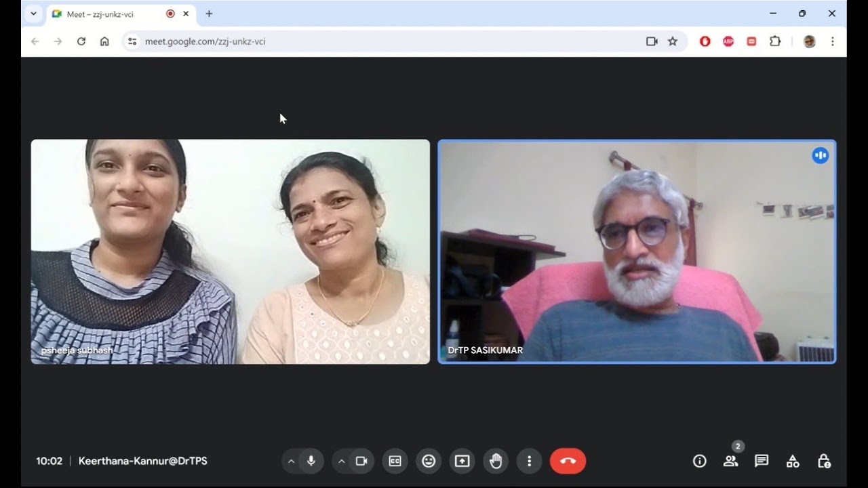This screenshot has width=868, height=488.
Task: View site information icon in address bar
Action: point(132,41)
